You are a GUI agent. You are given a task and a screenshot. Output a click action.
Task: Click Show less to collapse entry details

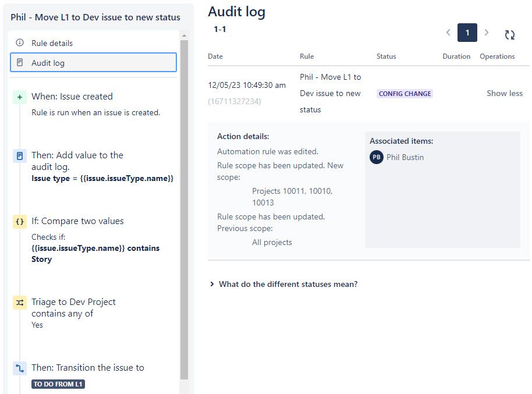pos(505,93)
